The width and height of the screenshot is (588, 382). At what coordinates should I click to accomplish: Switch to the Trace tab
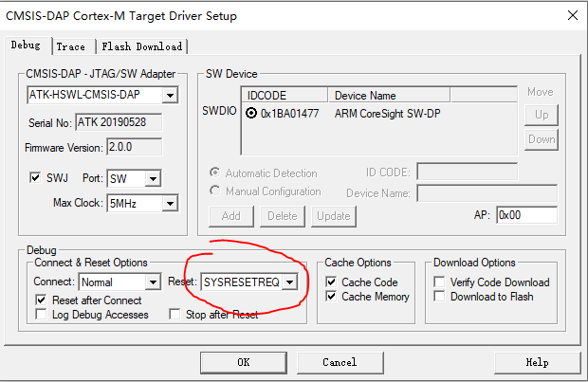(x=71, y=46)
